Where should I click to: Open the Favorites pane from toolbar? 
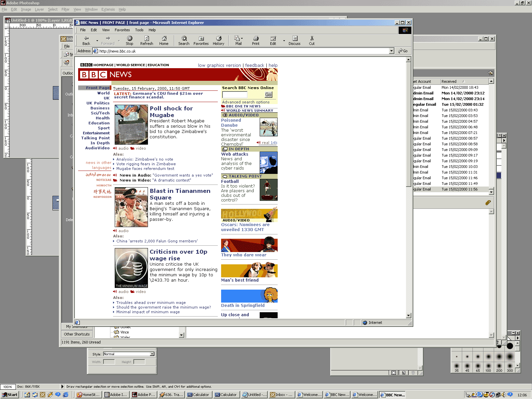point(201,41)
